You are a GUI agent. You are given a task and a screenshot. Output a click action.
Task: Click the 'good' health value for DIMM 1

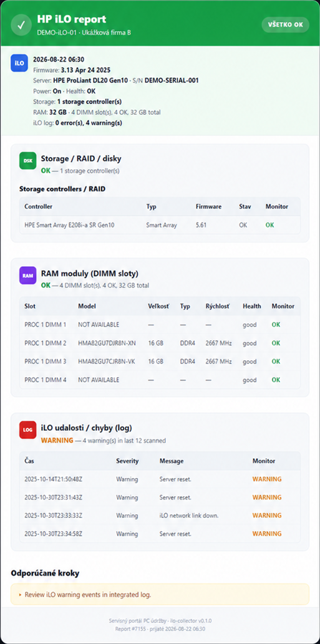[250, 325]
